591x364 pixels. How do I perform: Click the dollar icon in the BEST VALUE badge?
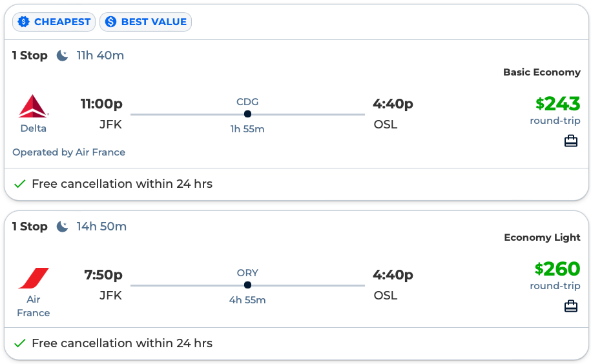point(110,22)
